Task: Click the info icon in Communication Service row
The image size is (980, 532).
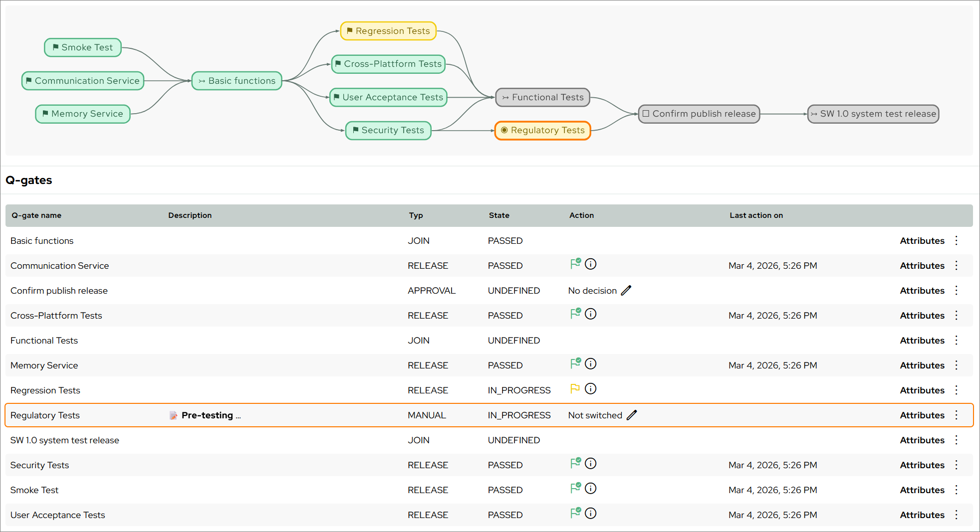Action: click(x=590, y=264)
